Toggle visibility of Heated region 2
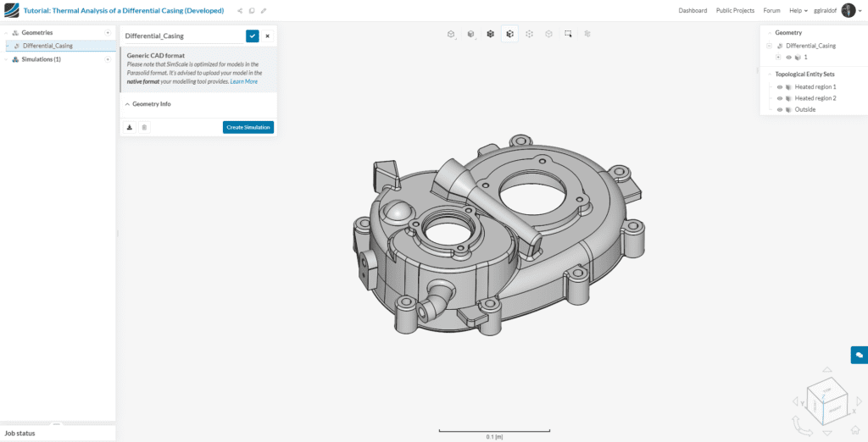The width and height of the screenshot is (868, 442). [x=780, y=98]
